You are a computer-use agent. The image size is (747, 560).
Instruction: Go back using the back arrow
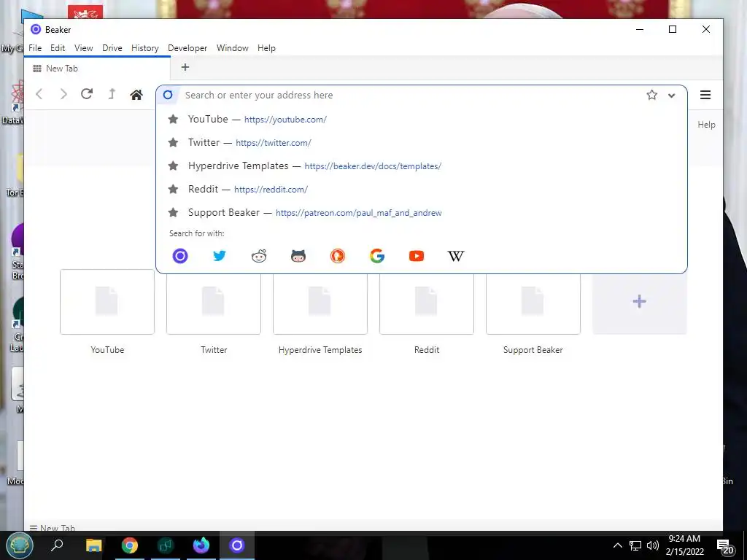click(x=39, y=94)
